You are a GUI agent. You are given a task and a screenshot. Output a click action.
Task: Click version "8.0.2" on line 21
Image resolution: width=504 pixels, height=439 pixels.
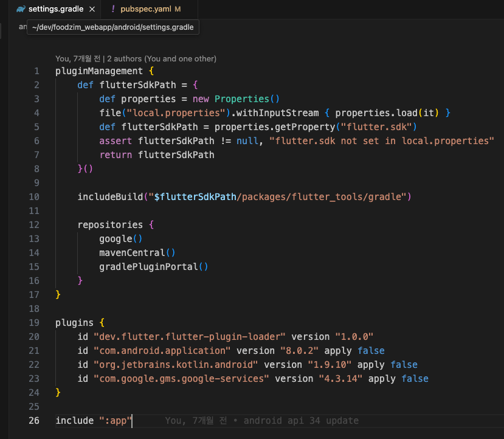(x=299, y=351)
